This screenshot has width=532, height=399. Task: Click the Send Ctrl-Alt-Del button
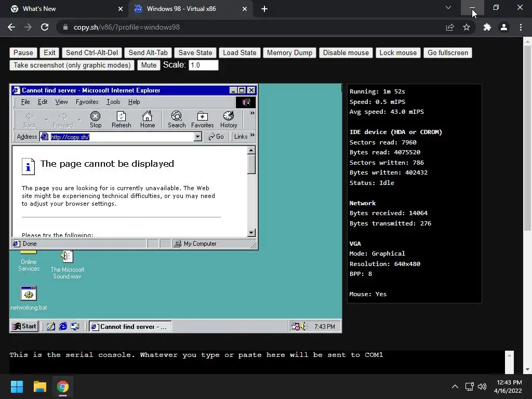[x=91, y=52]
